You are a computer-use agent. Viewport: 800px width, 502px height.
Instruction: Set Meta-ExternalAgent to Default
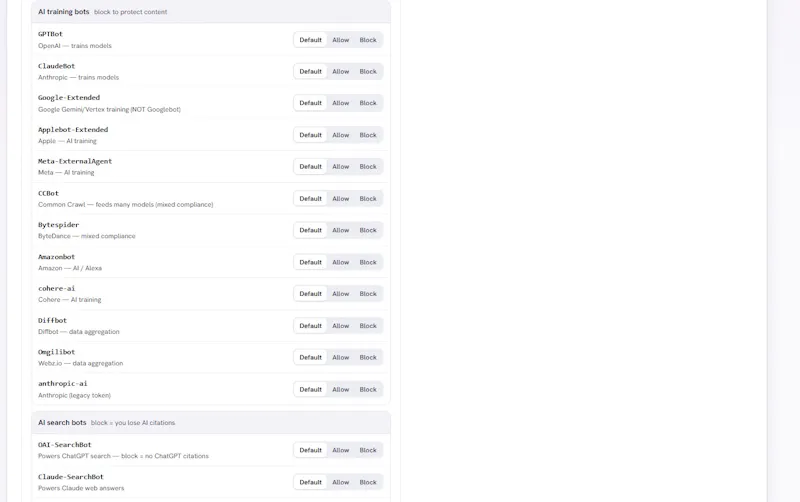310,167
